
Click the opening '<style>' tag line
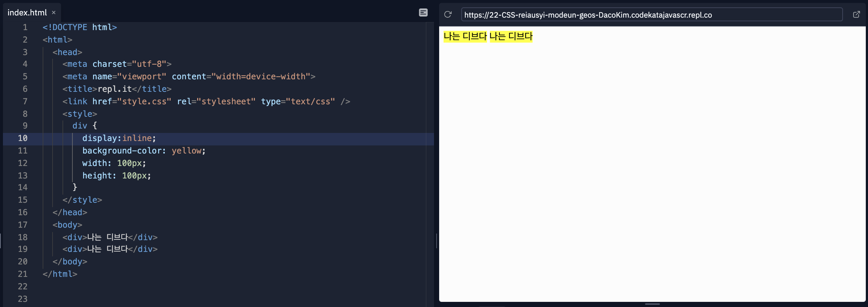point(80,114)
